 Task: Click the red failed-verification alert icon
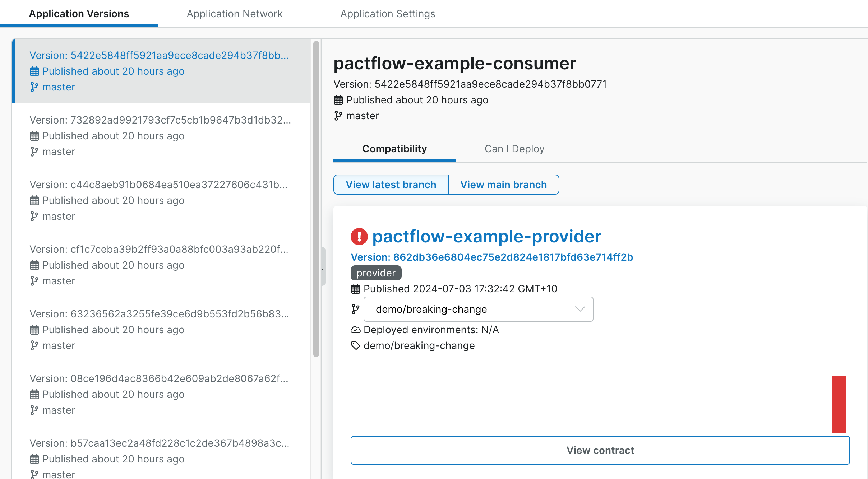point(359,237)
